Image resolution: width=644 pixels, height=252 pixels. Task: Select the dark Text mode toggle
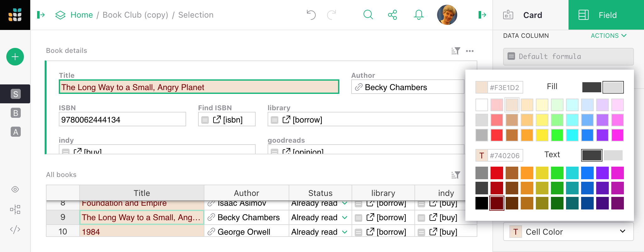click(x=591, y=155)
